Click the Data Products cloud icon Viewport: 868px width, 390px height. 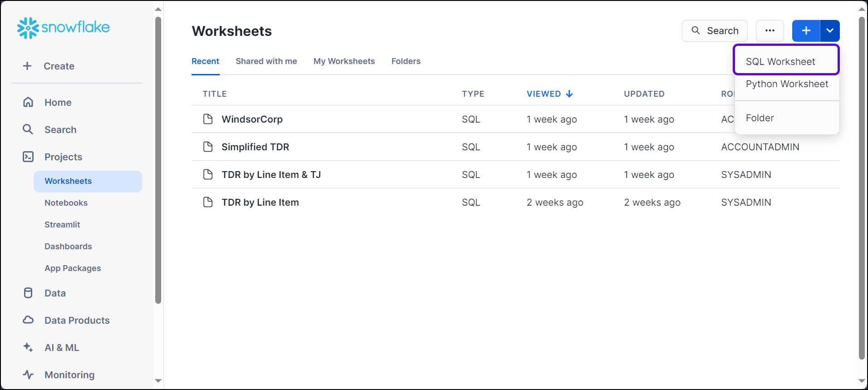coord(28,320)
